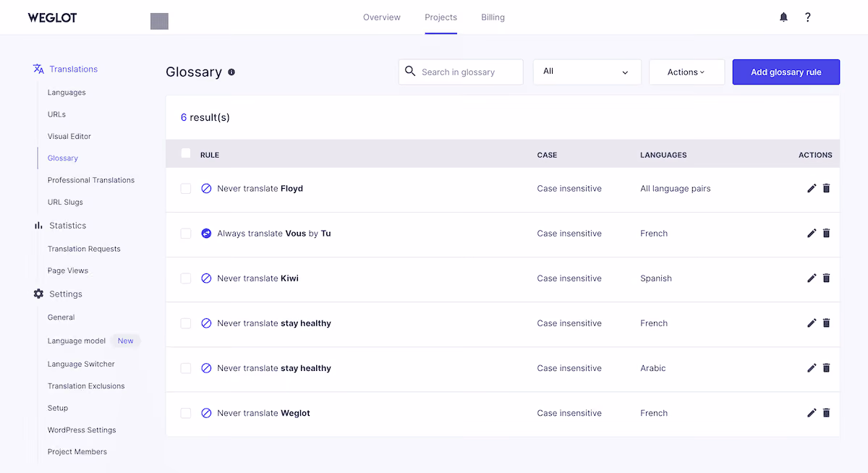Check the Vous by Tu row checkbox
The image size is (868, 473).
(x=186, y=234)
